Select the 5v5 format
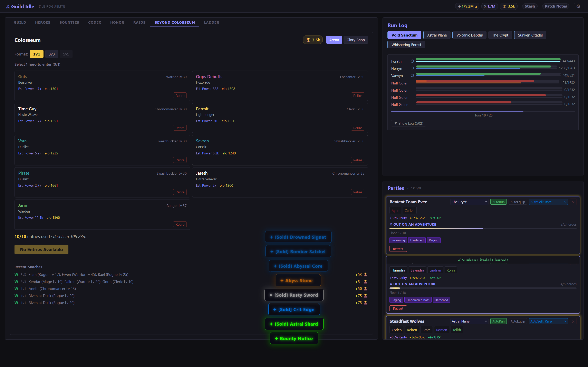 pyautogui.click(x=66, y=54)
